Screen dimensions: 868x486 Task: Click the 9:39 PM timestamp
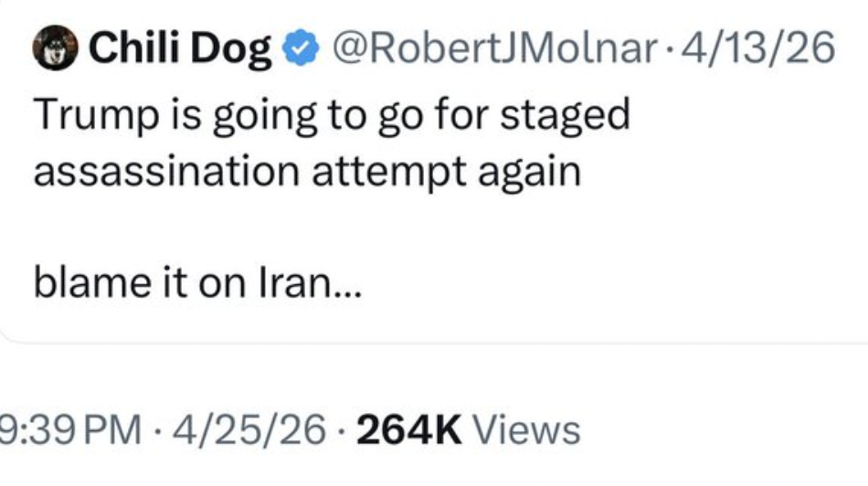[71, 429]
